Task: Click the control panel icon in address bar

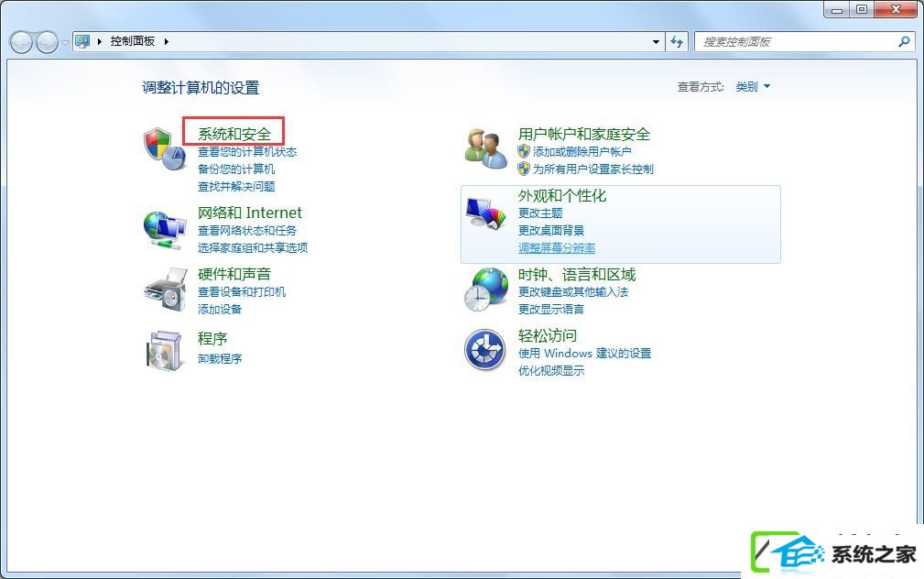Action: 82,41
